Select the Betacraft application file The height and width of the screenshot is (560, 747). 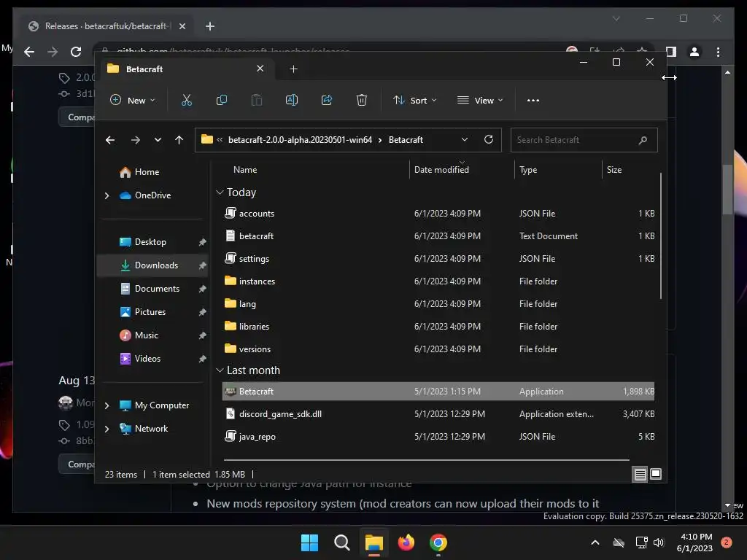coord(438,392)
